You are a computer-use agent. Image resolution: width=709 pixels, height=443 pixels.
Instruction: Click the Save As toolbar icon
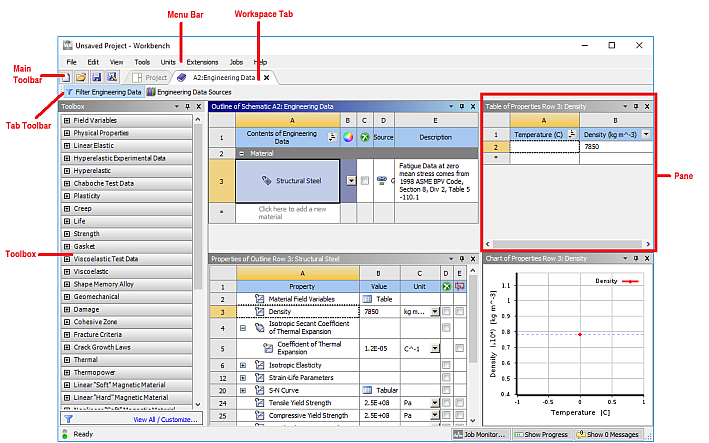[112, 77]
